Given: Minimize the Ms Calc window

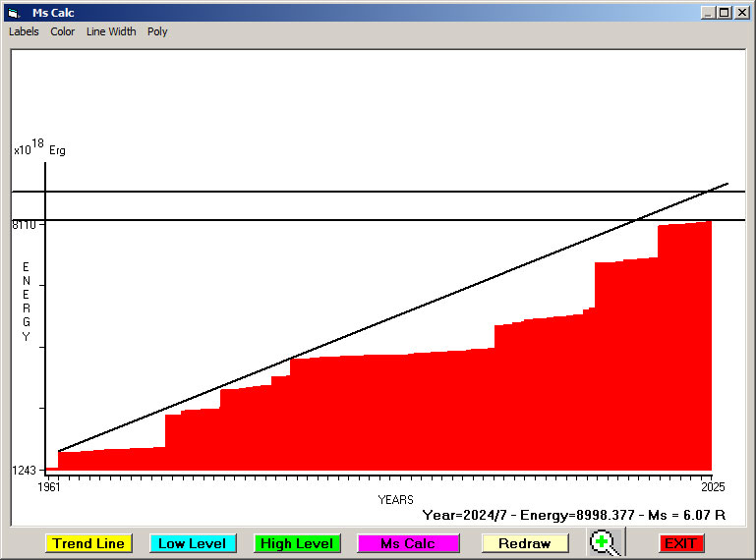Looking at the screenshot, I should 708,13.
